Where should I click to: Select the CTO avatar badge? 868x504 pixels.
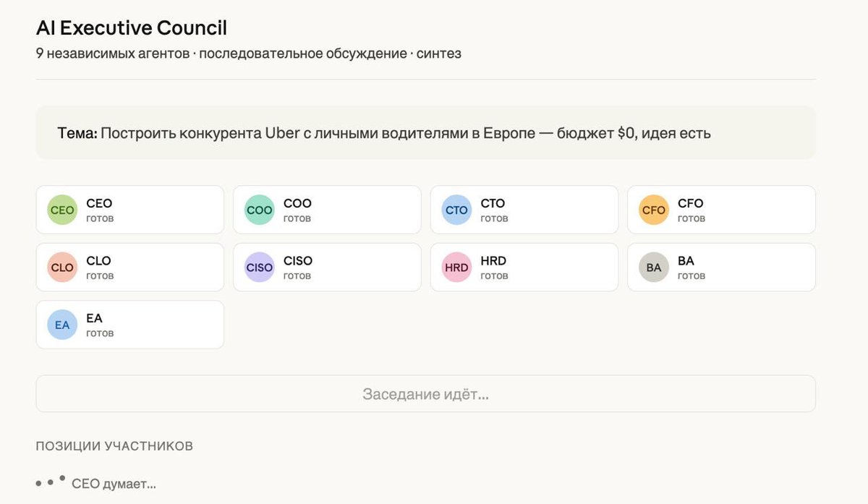(456, 210)
